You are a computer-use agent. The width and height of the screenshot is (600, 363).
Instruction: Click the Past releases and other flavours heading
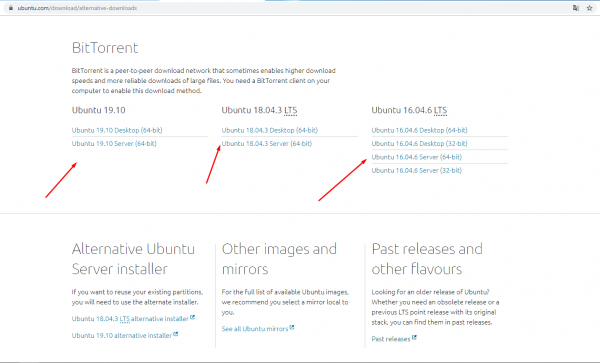point(427,259)
